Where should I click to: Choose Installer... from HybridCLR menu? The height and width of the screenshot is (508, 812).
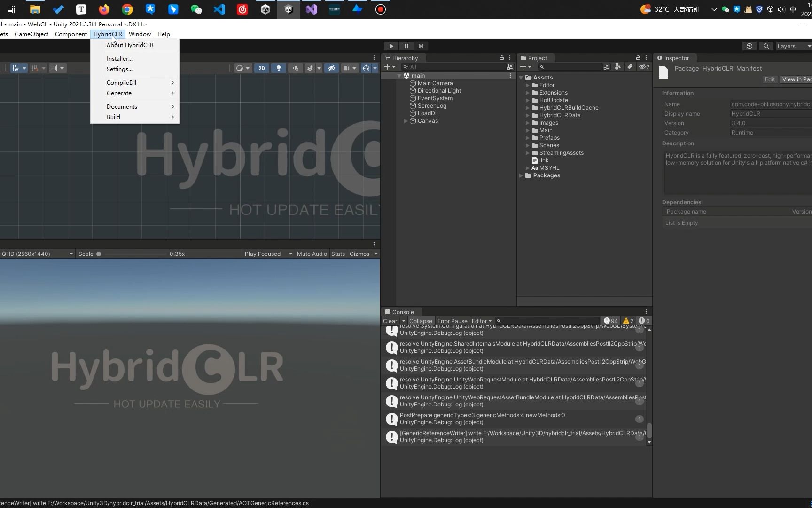click(119, 59)
